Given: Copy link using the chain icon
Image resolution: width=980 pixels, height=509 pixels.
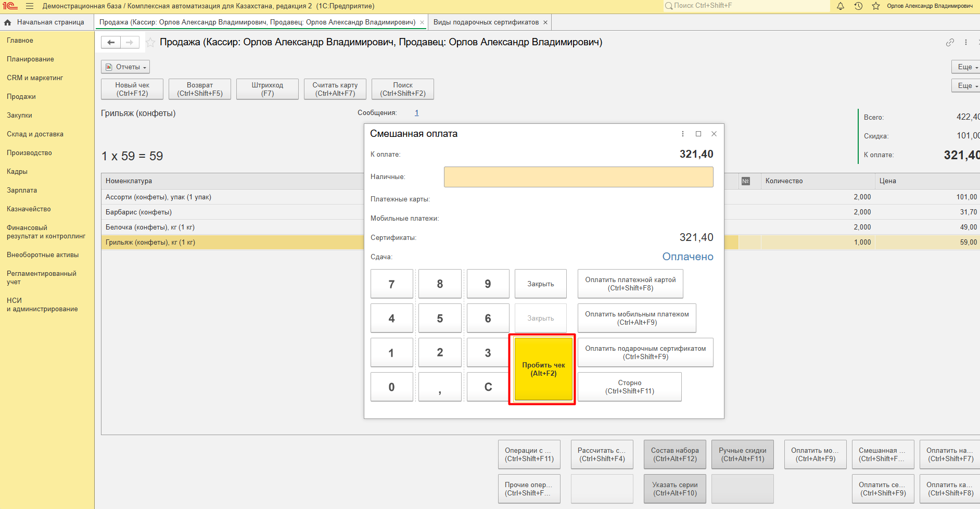Looking at the screenshot, I should (x=950, y=43).
